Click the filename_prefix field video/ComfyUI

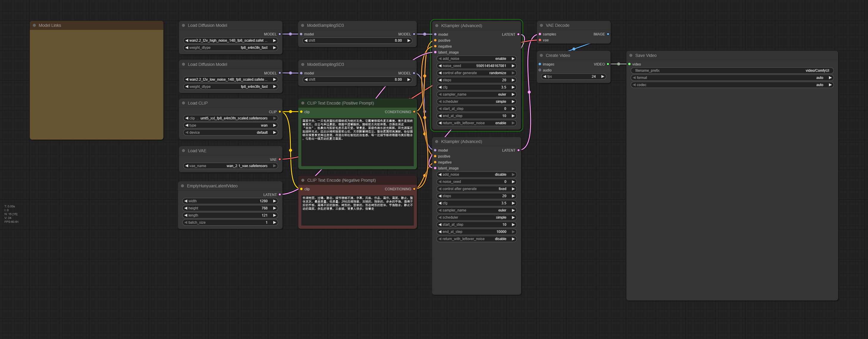pyautogui.click(x=732, y=70)
